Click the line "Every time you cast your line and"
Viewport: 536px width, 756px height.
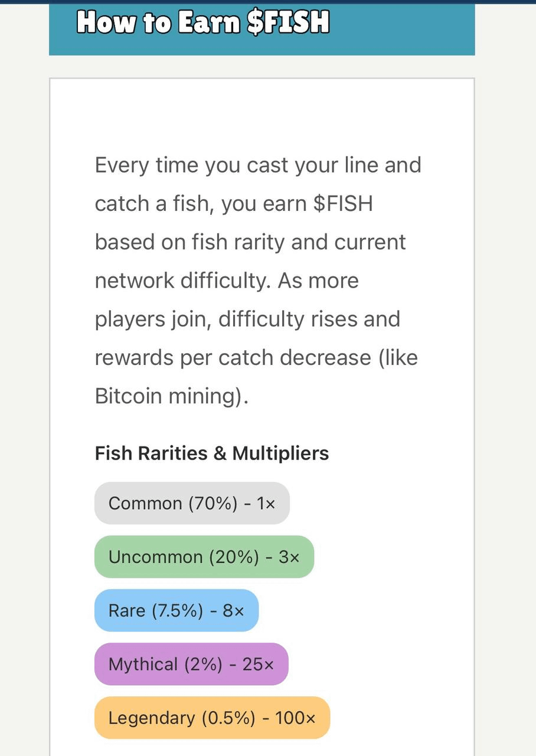click(x=258, y=165)
